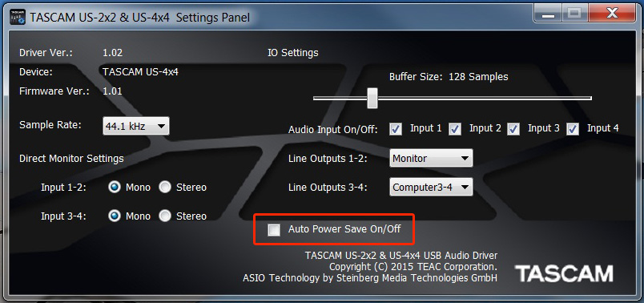Screen dimensions: 644x303
Task: Click the maximize window button
Action: (575, 14)
